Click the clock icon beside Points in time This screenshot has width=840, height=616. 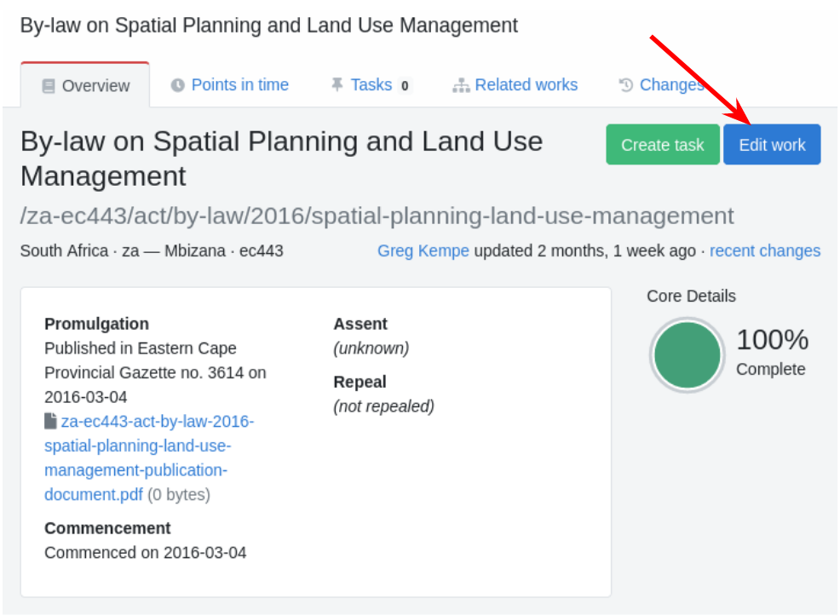coord(177,85)
